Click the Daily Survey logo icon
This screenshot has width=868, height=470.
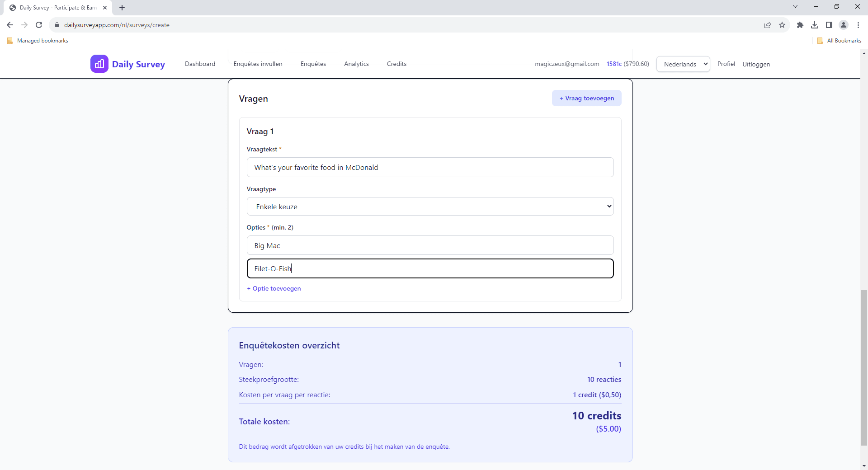[x=99, y=64]
